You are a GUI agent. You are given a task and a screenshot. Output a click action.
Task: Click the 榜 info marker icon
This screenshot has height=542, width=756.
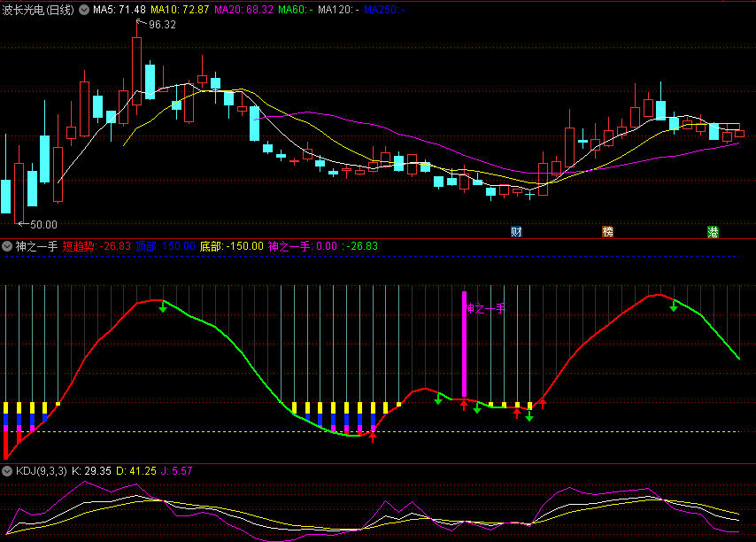click(x=607, y=232)
